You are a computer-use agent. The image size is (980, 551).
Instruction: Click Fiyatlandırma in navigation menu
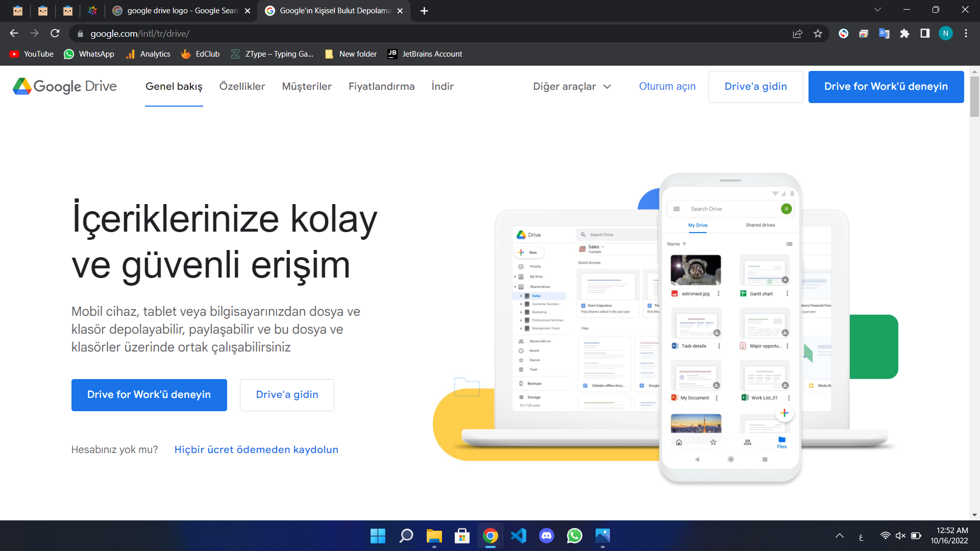coord(381,86)
